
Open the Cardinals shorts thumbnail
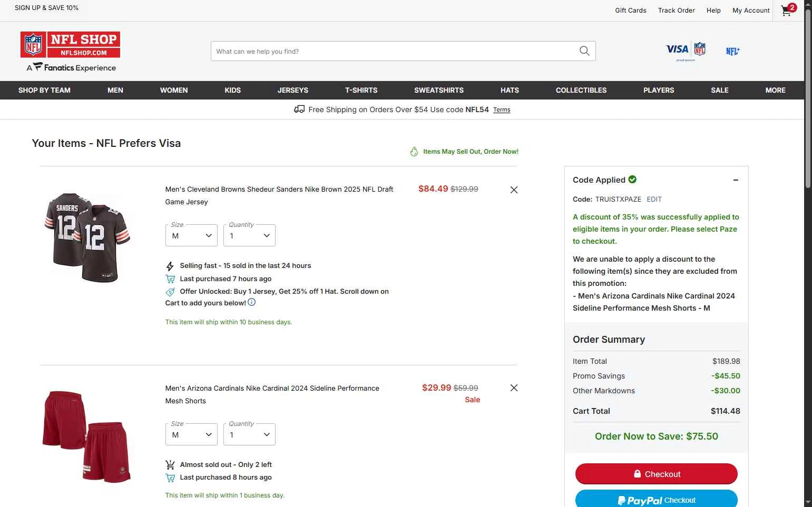tap(86, 436)
